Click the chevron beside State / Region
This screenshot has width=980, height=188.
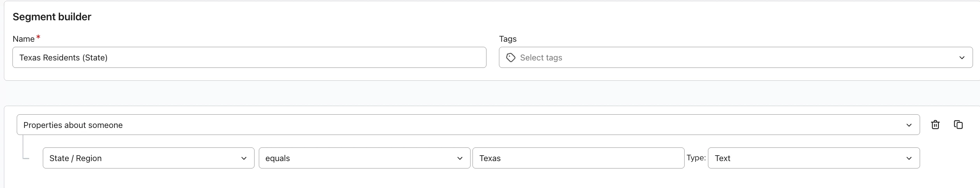pyautogui.click(x=244, y=158)
